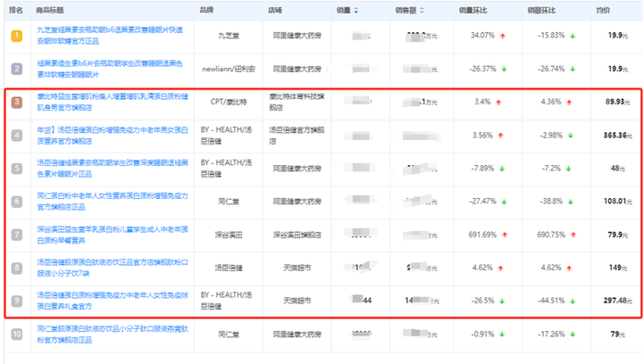Click the gray rank 9 badge
This screenshot has height=364, width=643.
[x=17, y=301]
